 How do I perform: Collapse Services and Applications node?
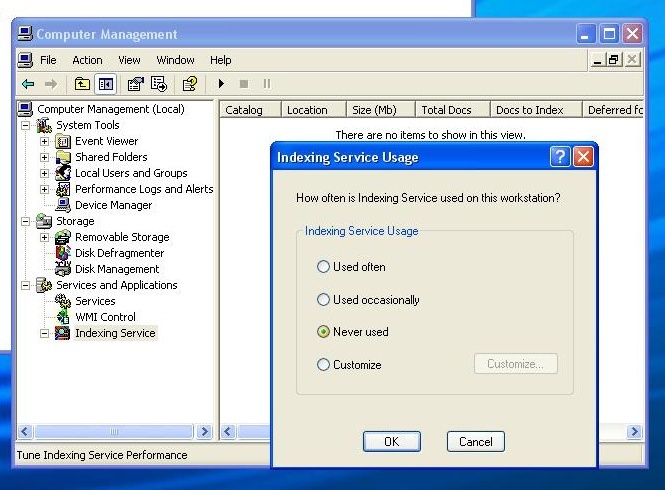coord(26,286)
